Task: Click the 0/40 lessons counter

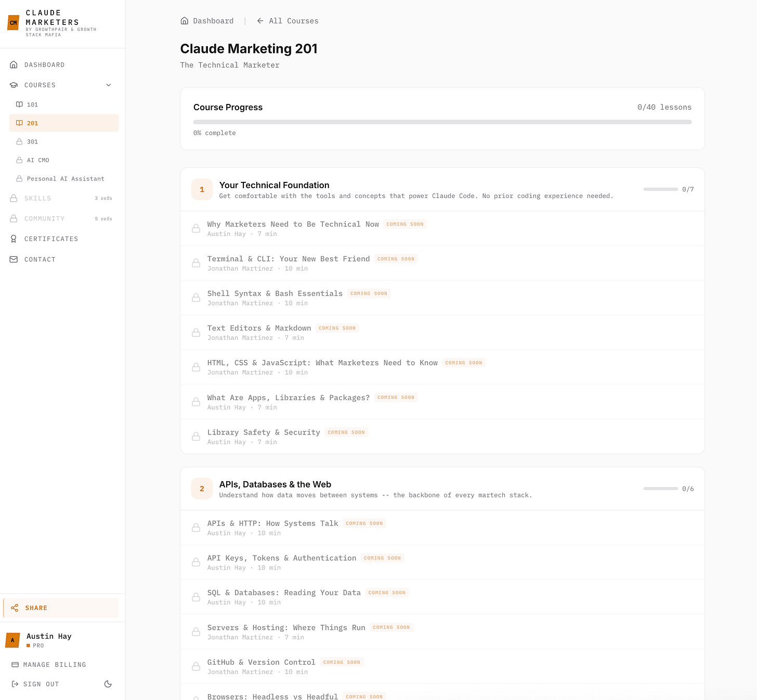Action: click(664, 107)
